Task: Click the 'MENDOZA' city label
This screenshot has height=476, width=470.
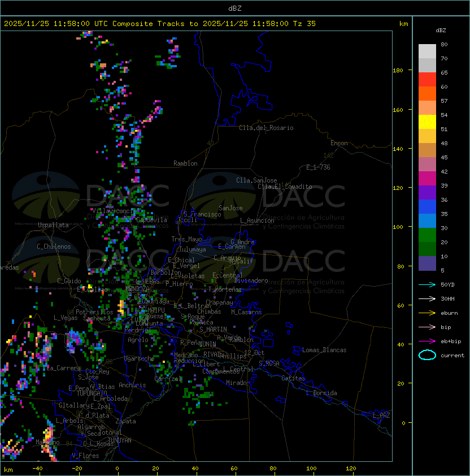Action: pos(137,289)
